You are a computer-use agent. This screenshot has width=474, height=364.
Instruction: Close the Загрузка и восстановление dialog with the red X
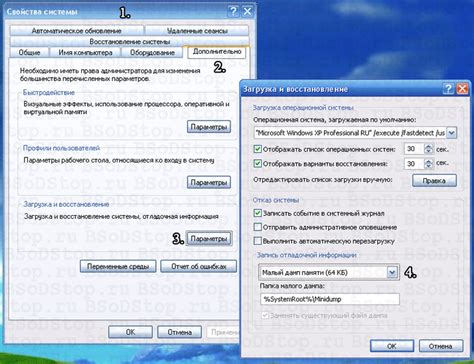click(462, 89)
